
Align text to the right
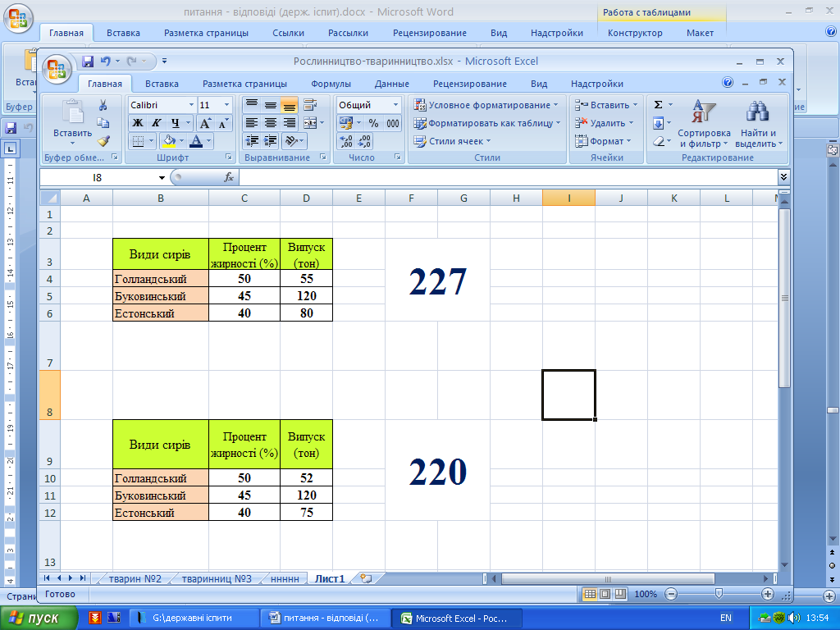[290, 123]
